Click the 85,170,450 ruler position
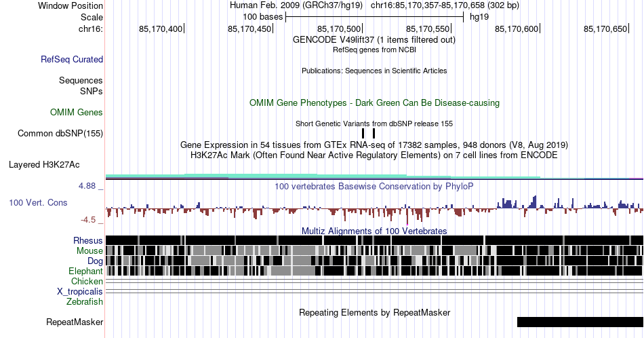Viewport: 644px width, 338px height. click(249, 29)
